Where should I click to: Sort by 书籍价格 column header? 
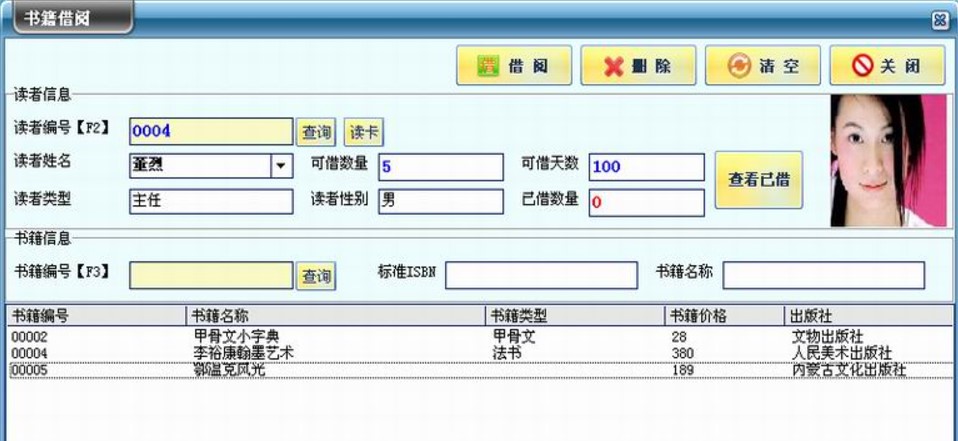[x=725, y=316]
